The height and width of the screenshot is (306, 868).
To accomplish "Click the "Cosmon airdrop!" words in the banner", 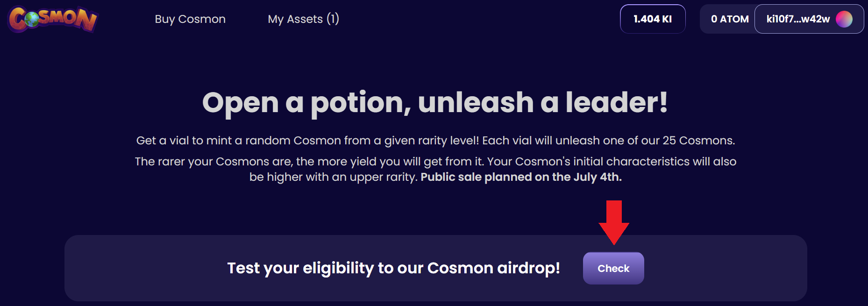I will [493, 268].
